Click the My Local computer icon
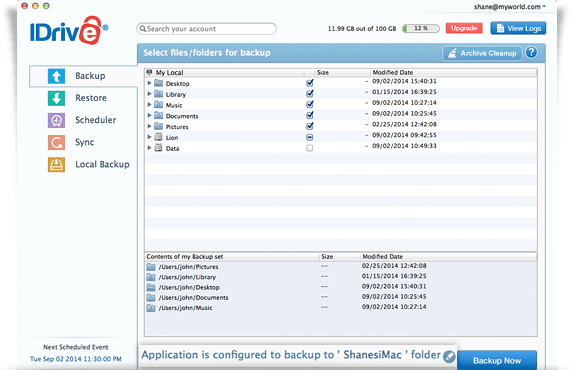 [149, 72]
